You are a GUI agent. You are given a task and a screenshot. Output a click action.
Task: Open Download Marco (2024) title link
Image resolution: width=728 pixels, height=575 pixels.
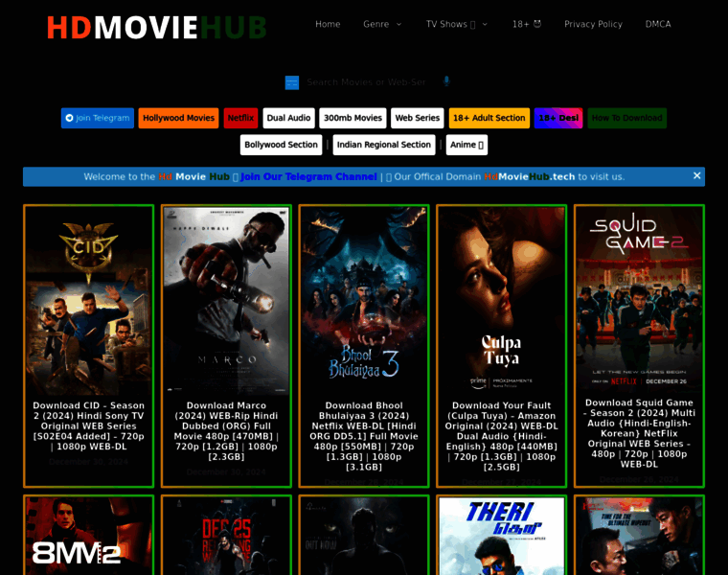[226, 431]
